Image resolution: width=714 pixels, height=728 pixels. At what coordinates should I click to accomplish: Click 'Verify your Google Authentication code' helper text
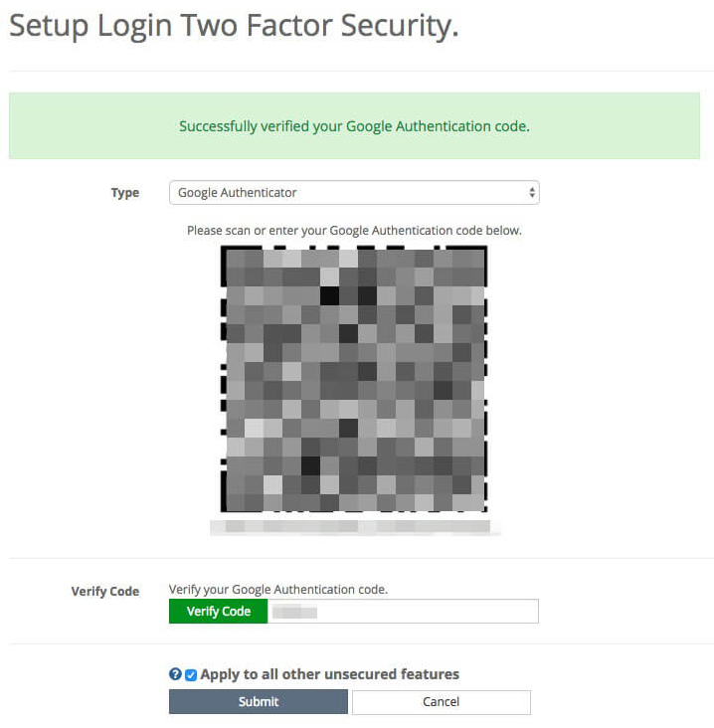[278, 590]
